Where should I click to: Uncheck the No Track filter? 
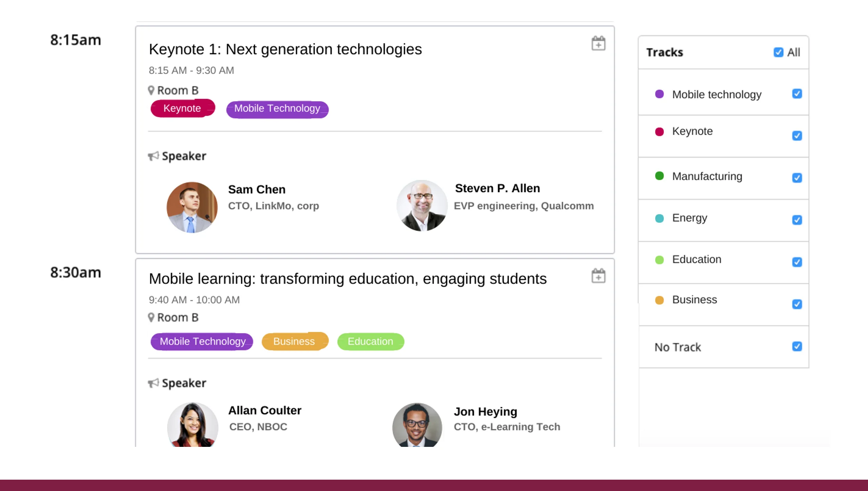coord(797,346)
